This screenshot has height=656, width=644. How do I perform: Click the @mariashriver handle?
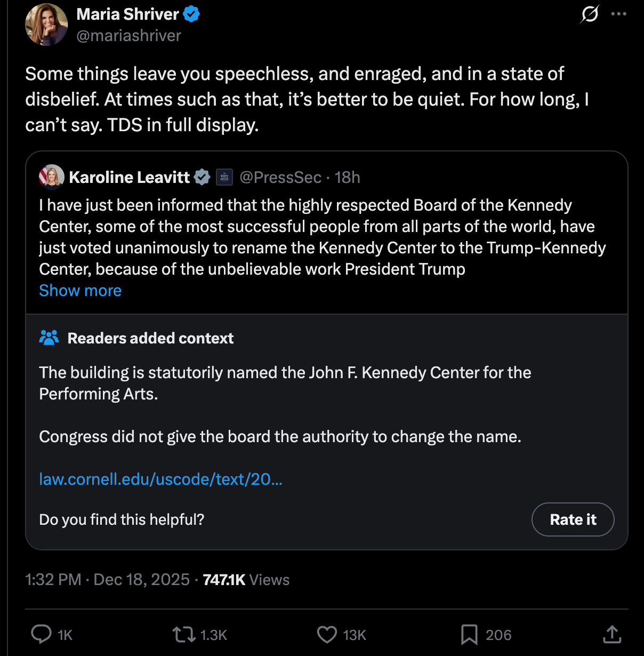click(x=128, y=36)
